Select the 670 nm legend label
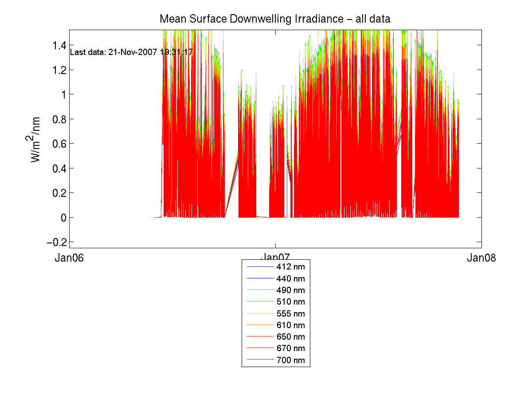Screen dimensions: 532x399 pyautogui.click(x=290, y=348)
